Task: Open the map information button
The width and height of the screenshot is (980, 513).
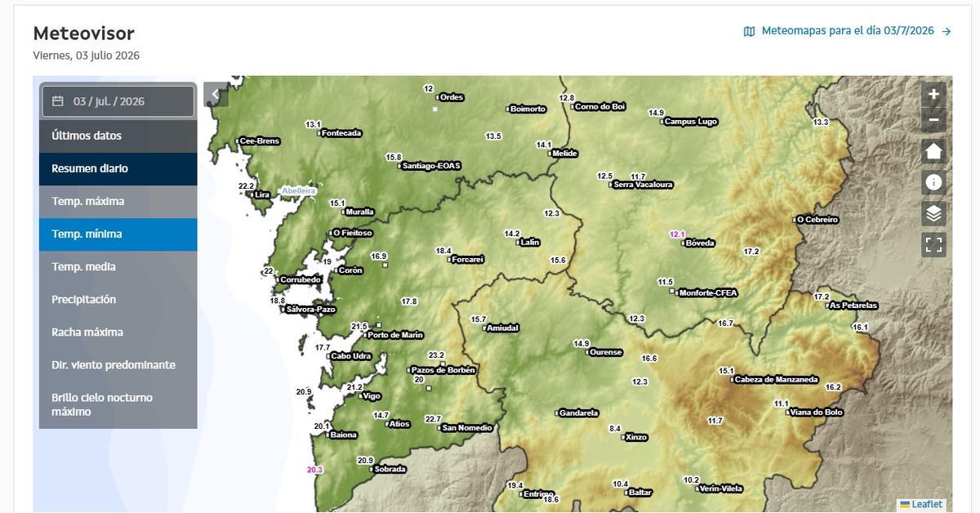Action: pyautogui.click(x=933, y=182)
